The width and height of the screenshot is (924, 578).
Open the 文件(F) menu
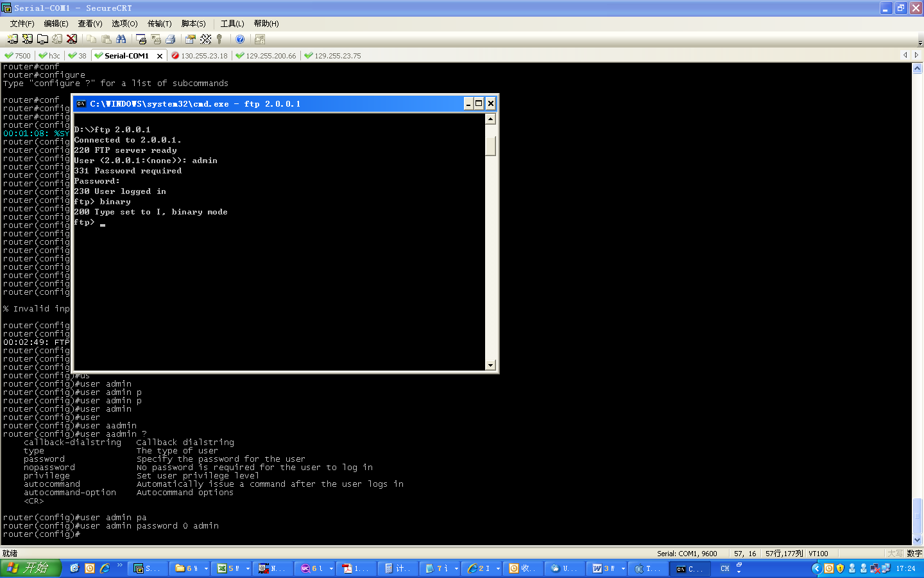pyautogui.click(x=22, y=24)
